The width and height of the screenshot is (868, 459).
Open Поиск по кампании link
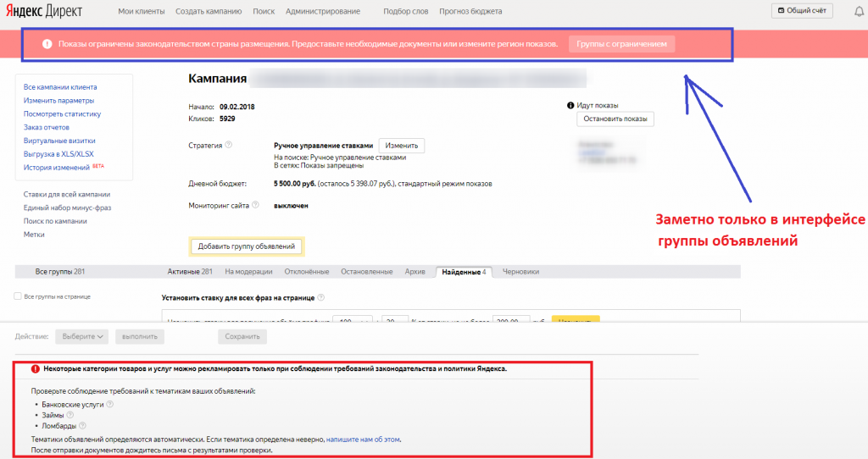click(x=55, y=221)
